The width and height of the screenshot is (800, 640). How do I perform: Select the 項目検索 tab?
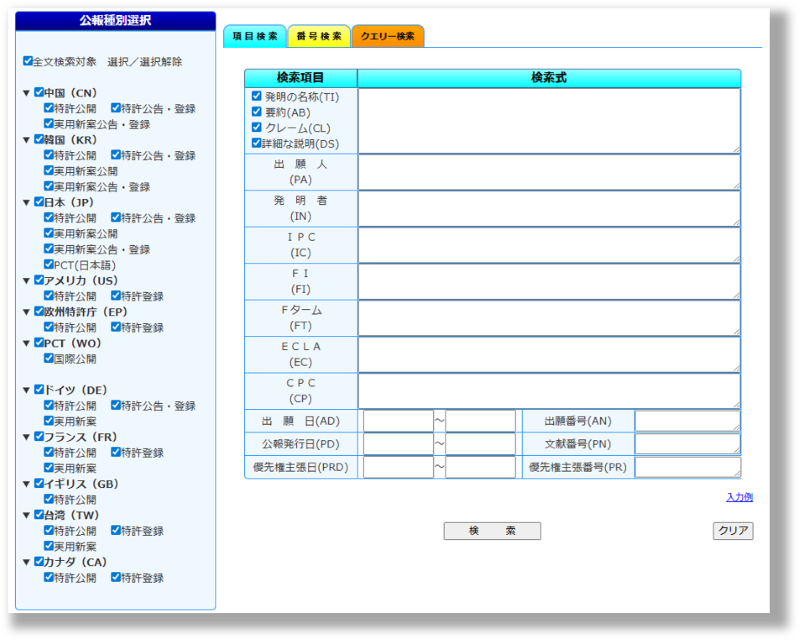[255, 37]
